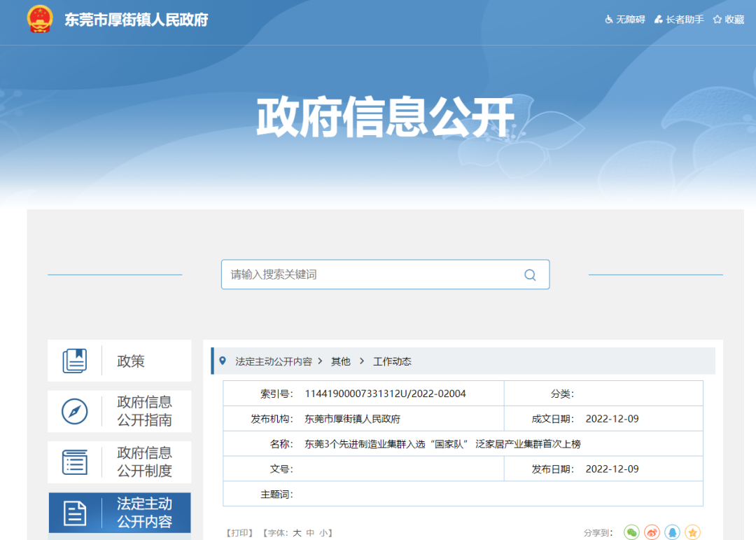This screenshot has height=540, width=756.
Task: Click index number 11441900007331312U/2022-02004
Action: click(x=385, y=394)
